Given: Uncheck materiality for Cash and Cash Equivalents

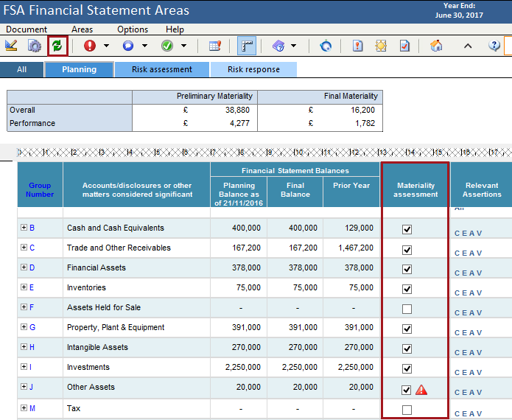Looking at the screenshot, I should point(407,229).
